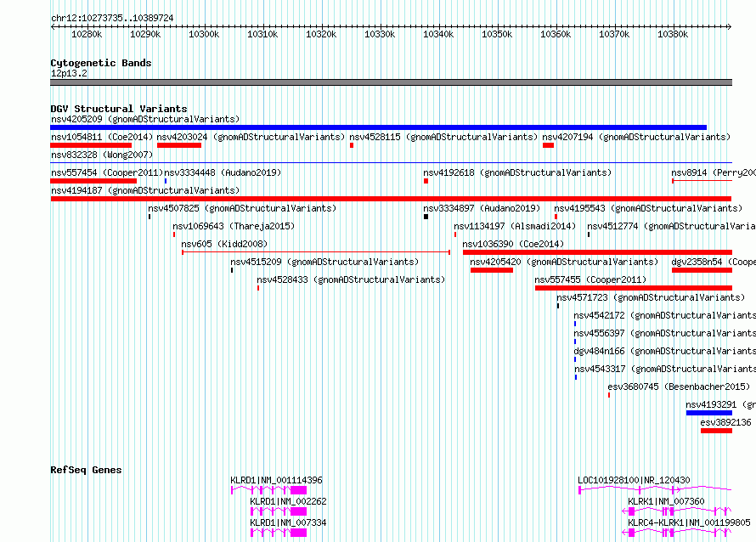Select nsv4193291 variant label
Image resolution: width=756 pixels, height=542 pixels.
721,404
